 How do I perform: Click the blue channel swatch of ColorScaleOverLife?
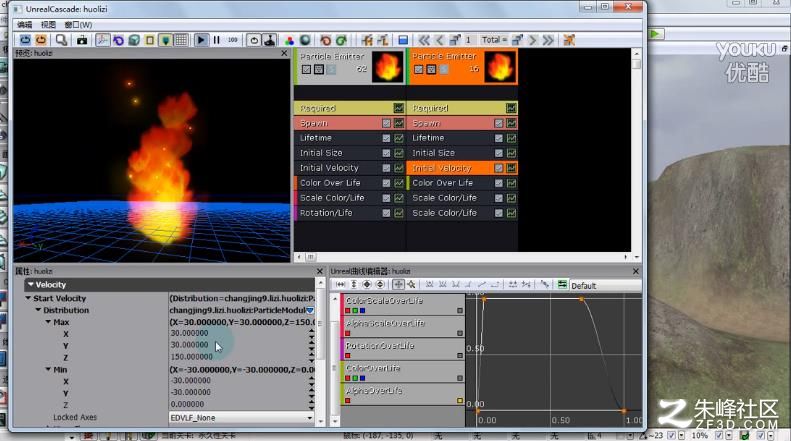(x=362, y=311)
